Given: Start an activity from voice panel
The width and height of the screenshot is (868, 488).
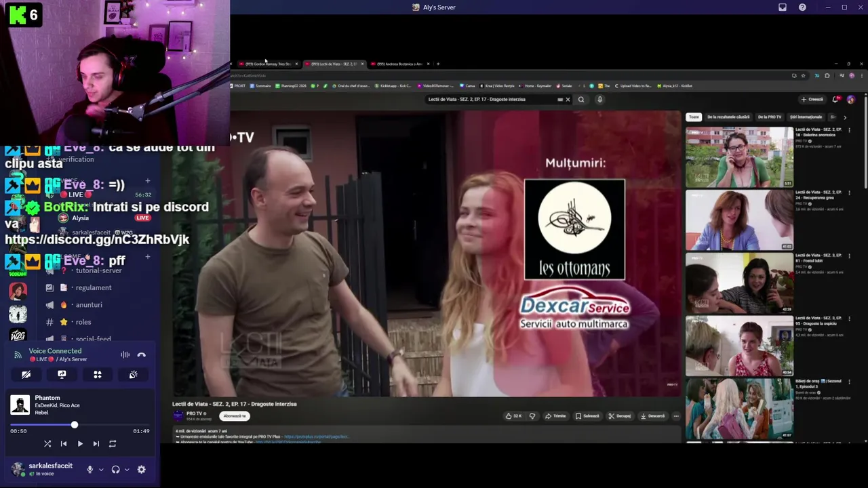Looking at the screenshot, I should [x=98, y=374].
